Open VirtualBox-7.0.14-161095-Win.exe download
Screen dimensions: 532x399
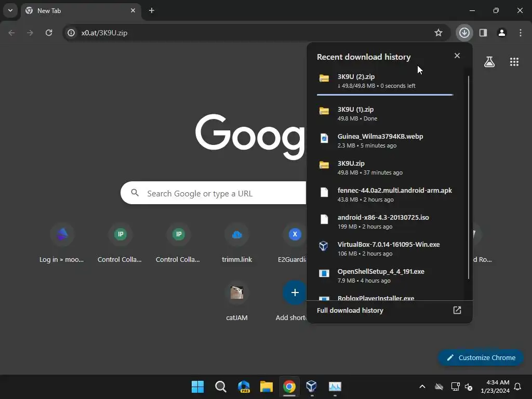pos(385,249)
